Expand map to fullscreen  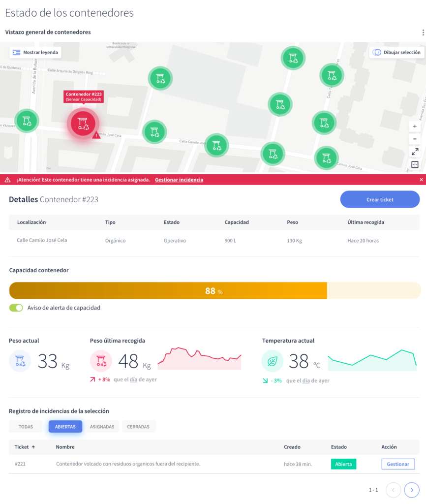415,152
